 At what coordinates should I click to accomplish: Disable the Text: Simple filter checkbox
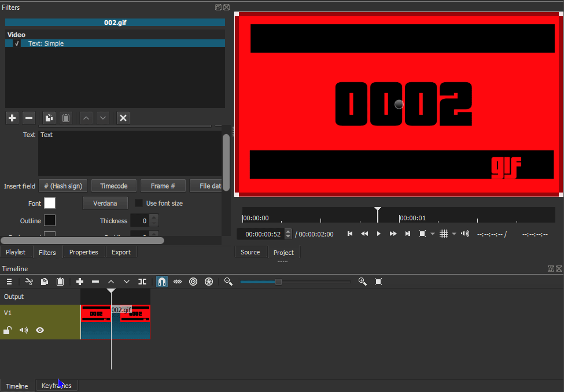[17, 43]
